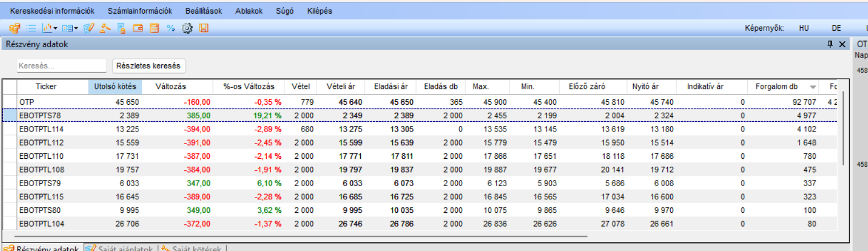Screen dimensions: 868x251
Task: Click the 19,21 % change cell
Action: coord(248,115)
